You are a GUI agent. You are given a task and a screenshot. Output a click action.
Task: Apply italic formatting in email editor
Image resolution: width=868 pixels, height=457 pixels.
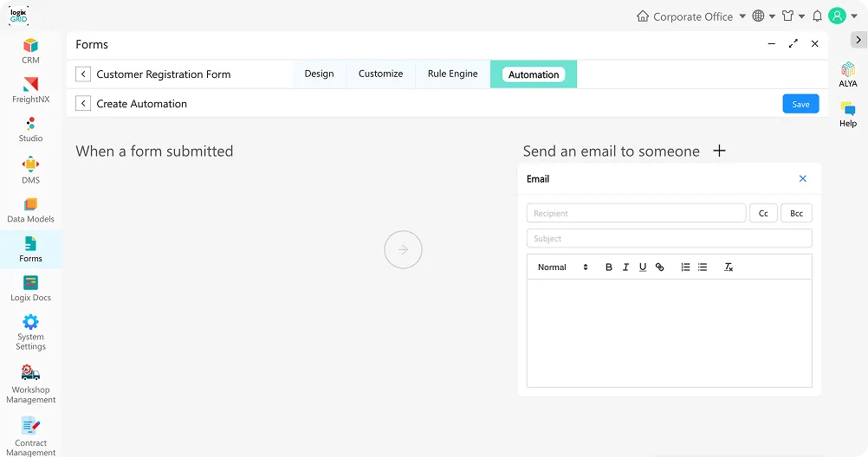(625, 267)
